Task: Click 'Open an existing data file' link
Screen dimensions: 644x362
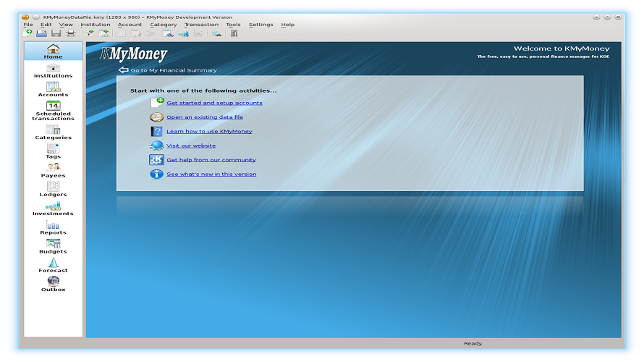Action: 205,117
